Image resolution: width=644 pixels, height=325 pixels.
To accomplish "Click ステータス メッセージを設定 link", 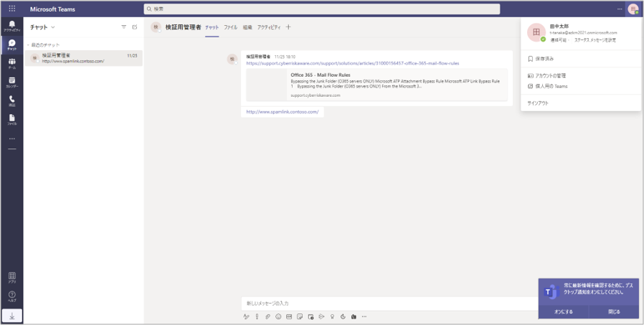I will click(x=595, y=40).
